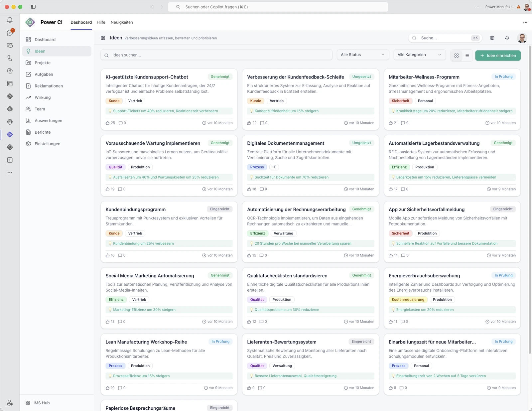532x411 pixels.
Task: Open Einstellungen in the sidebar
Action: (x=57, y=144)
